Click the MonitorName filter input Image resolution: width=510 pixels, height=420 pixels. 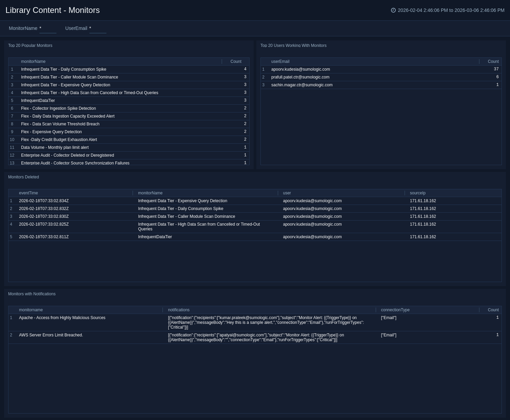(x=48, y=29)
